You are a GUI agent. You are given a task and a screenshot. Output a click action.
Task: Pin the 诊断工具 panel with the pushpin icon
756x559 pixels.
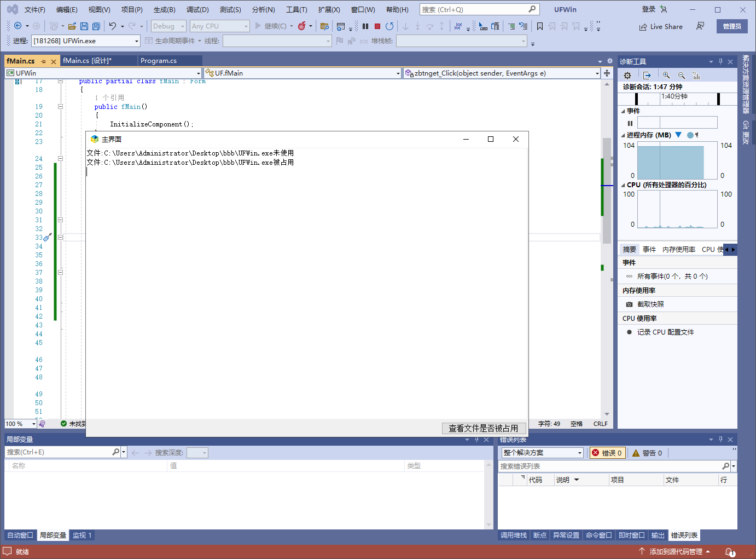click(x=720, y=62)
